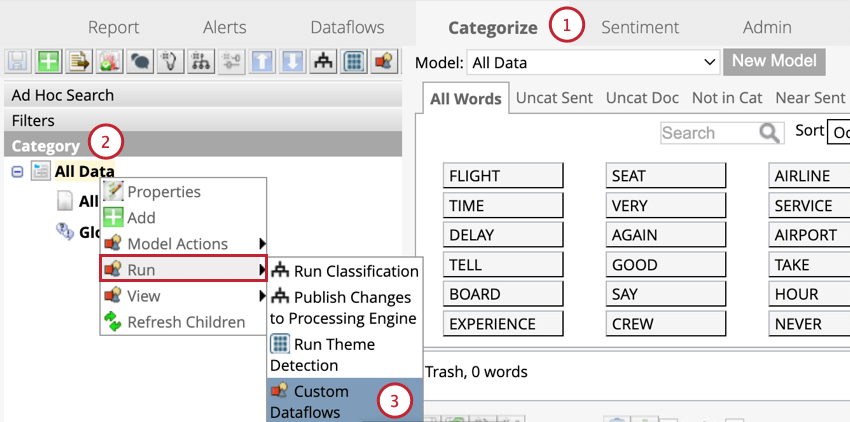Expand the View submenu
This screenshot has width=850, height=422.
pos(144,296)
